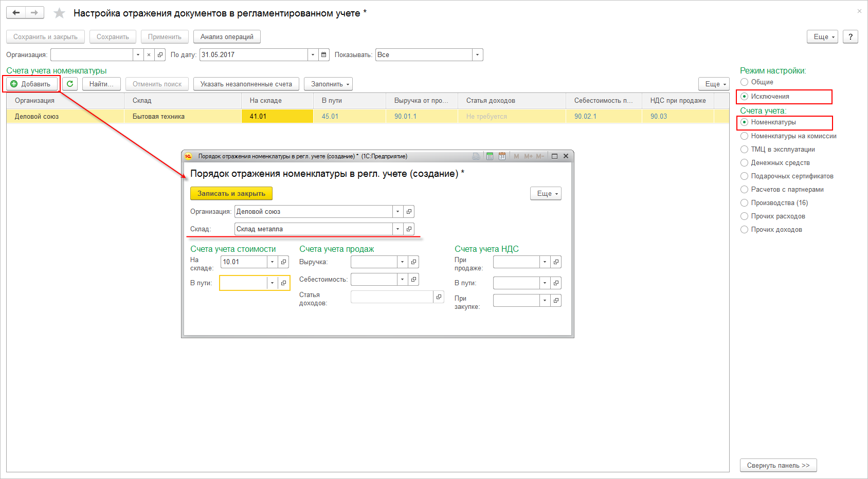Click the Анализ операций button
This screenshot has width=868, height=479.
[227, 36]
